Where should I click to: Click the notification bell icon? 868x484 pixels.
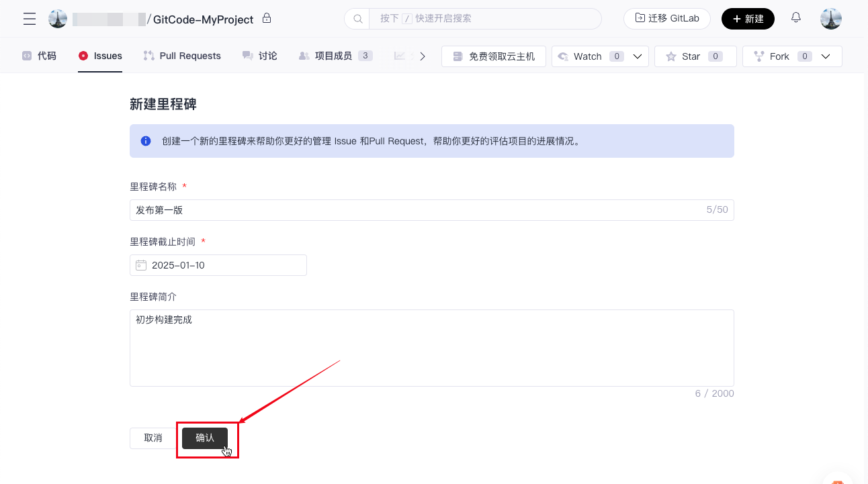(x=796, y=18)
